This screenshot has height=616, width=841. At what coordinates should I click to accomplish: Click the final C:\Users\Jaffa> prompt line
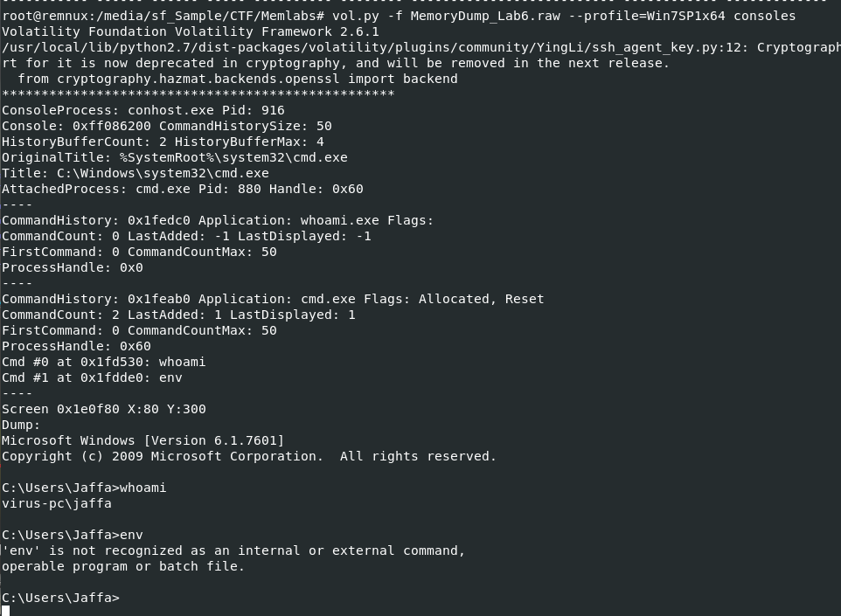point(60,598)
